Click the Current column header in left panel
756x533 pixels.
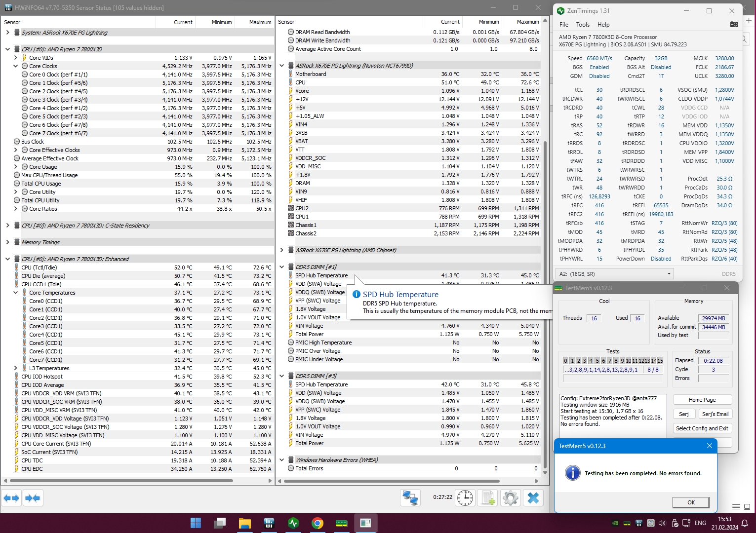pos(183,22)
